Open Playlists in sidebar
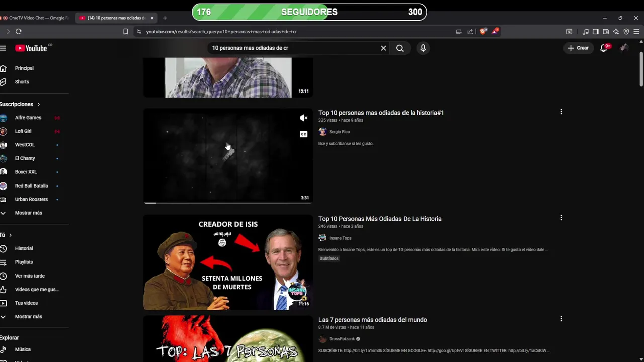644x362 pixels. point(24,262)
